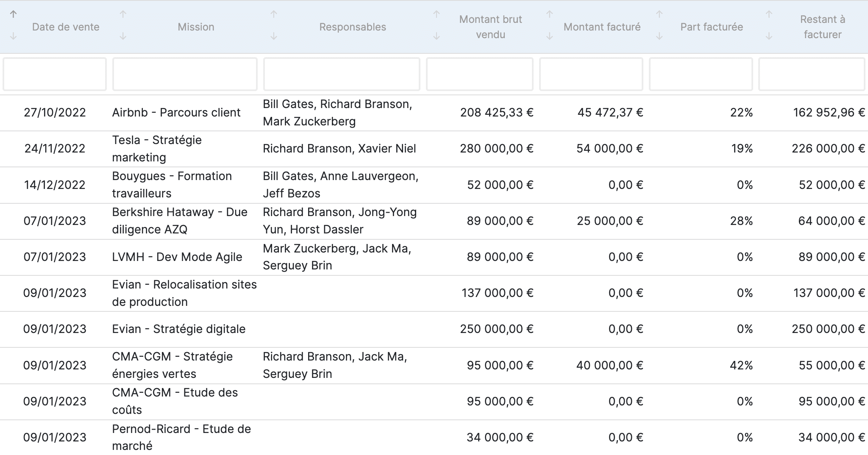Viewport: 868px width, 455px height.
Task: Select CMA-CGM - Etude des coûts
Action: pyautogui.click(x=175, y=401)
